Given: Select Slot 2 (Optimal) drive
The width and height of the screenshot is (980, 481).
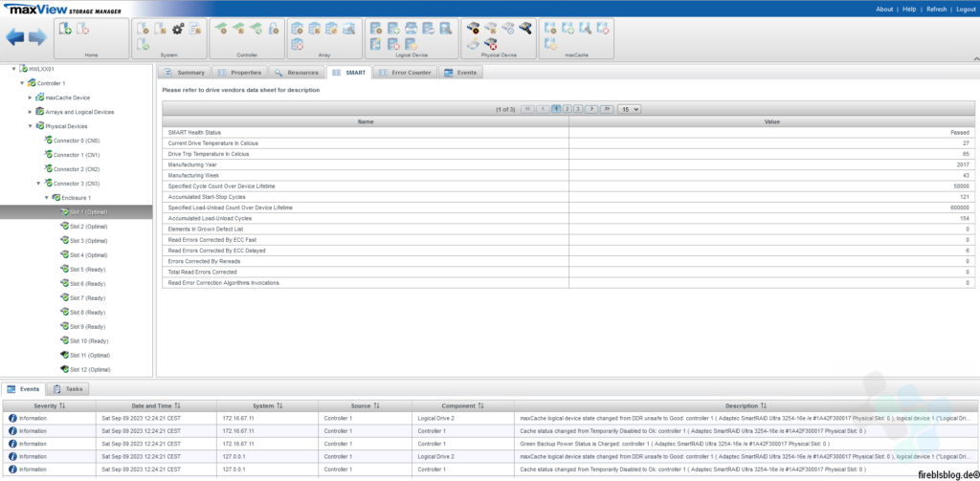Looking at the screenshot, I should (88, 226).
